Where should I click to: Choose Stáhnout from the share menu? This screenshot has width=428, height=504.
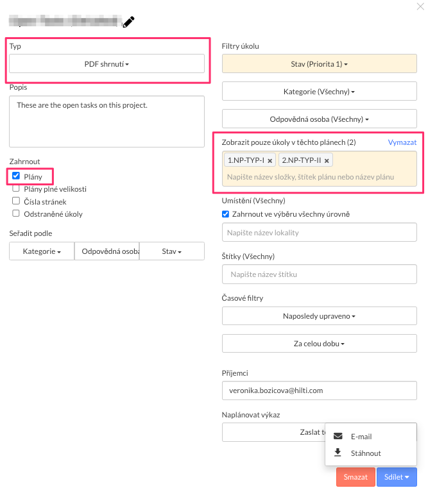(x=366, y=453)
